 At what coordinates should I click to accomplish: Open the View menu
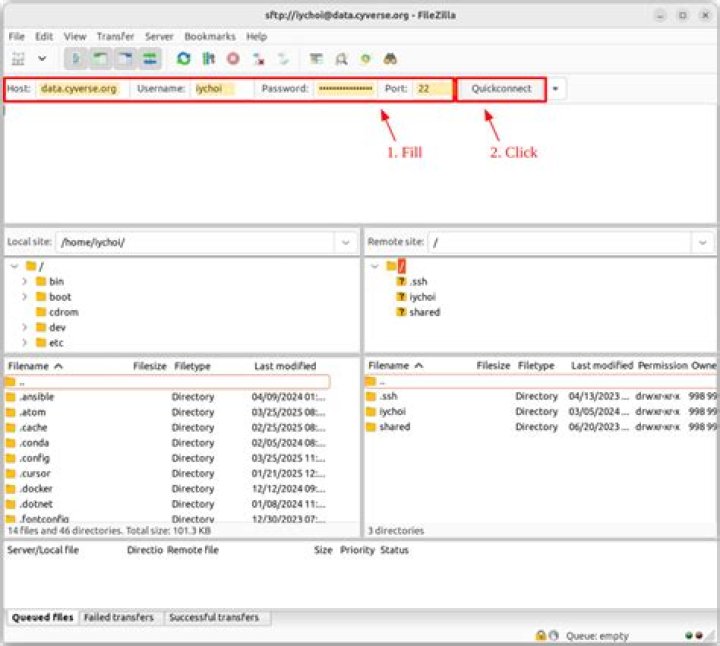pos(75,36)
